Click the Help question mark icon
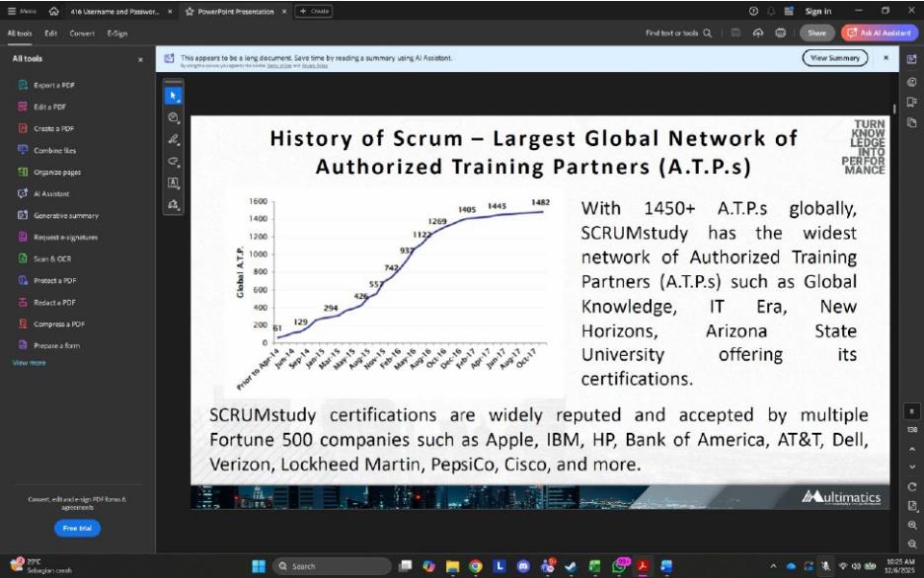Viewport: 924px width, 578px height. (754, 11)
